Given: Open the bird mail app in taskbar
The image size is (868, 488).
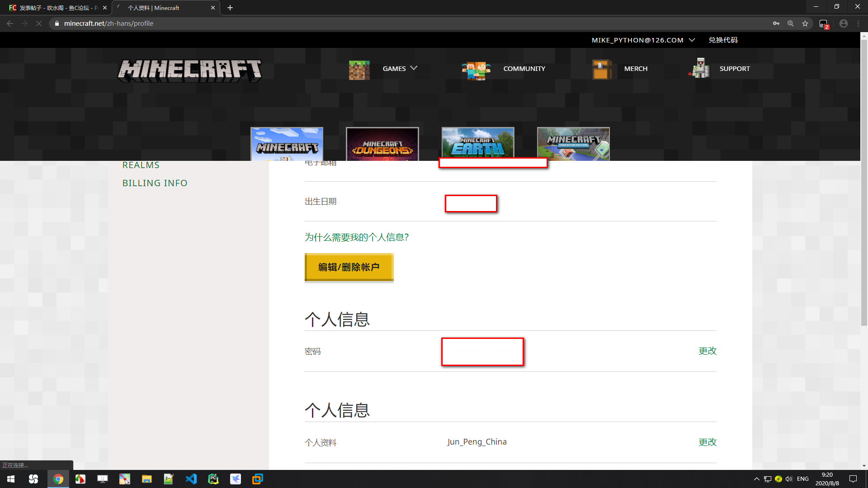Looking at the screenshot, I should (x=236, y=479).
